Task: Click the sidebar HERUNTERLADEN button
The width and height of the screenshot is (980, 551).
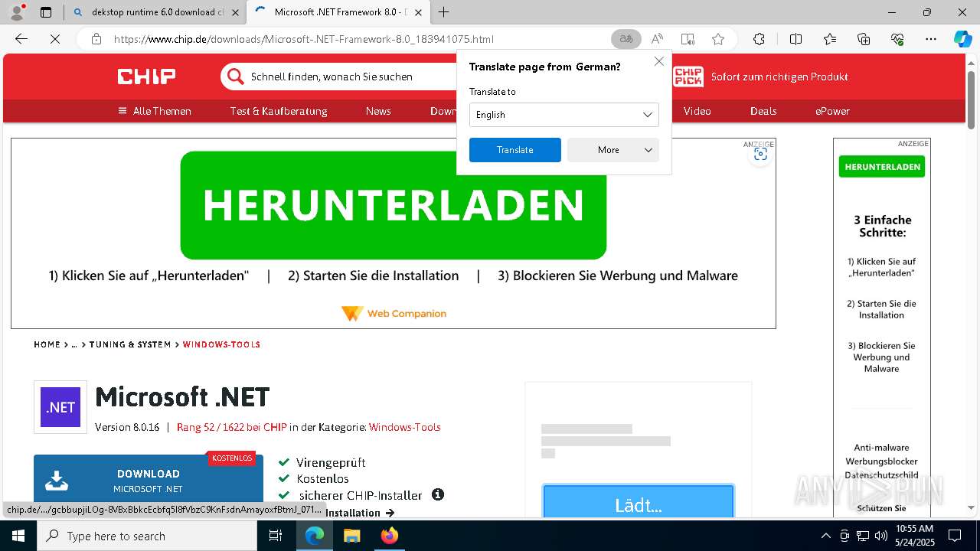Action: tap(882, 167)
